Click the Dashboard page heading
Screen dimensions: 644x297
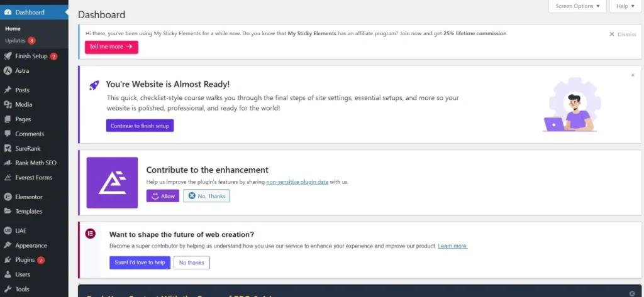click(x=101, y=15)
